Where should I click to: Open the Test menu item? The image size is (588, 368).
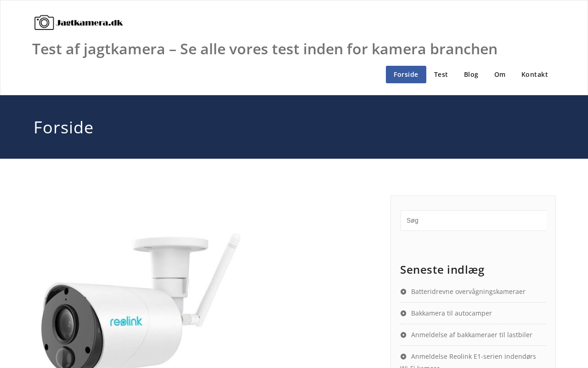441,75
